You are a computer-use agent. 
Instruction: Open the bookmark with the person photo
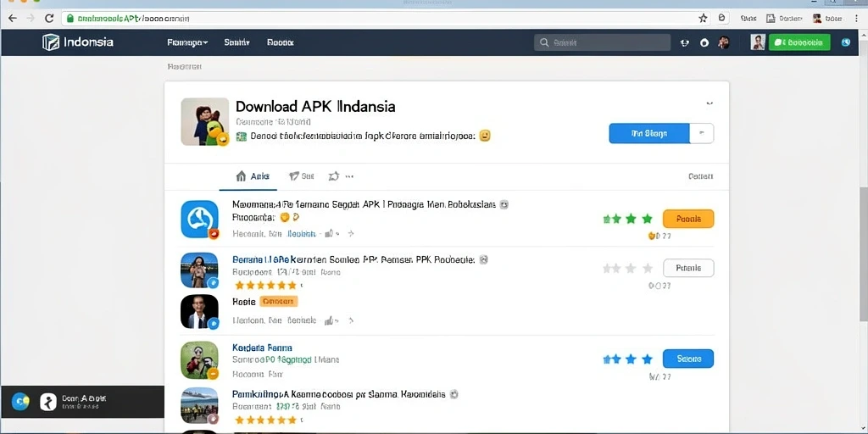pyautogui.click(x=827, y=19)
